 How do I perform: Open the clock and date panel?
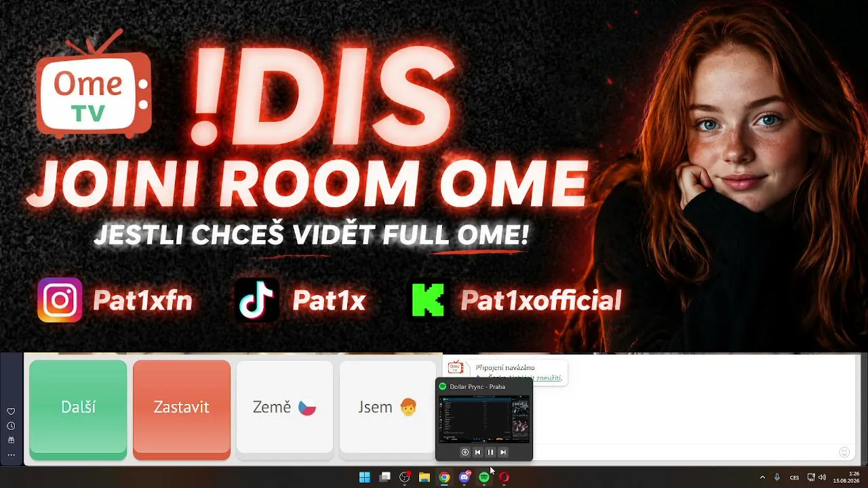846,477
